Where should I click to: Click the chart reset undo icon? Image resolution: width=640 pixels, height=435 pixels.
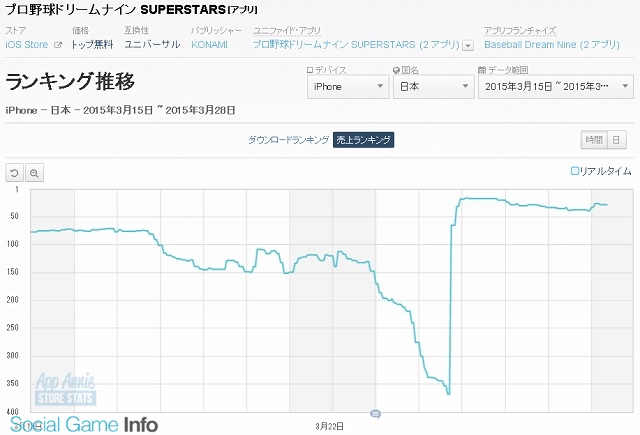pyautogui.click(x=15, y=173)
